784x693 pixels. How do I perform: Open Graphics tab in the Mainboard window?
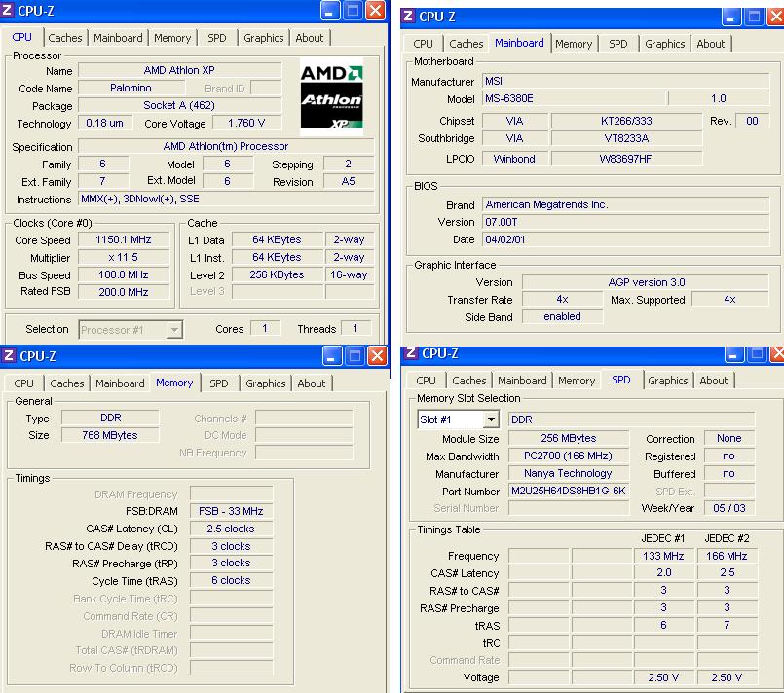(664, 44)
